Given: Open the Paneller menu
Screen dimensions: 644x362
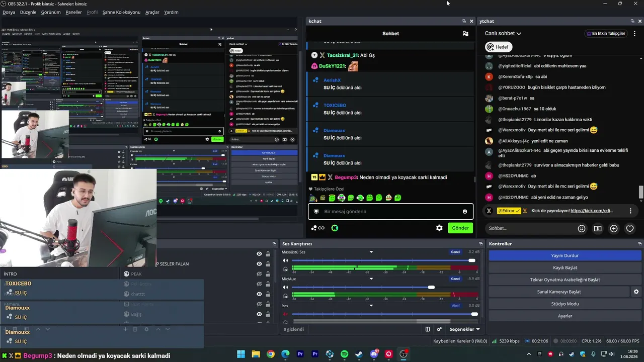Looking at the screenshot, I should point(74,12).
